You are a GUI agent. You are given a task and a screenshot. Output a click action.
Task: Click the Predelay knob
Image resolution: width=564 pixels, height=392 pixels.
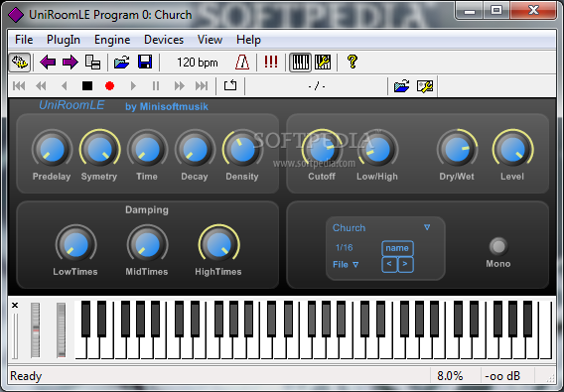click(53, 149)
